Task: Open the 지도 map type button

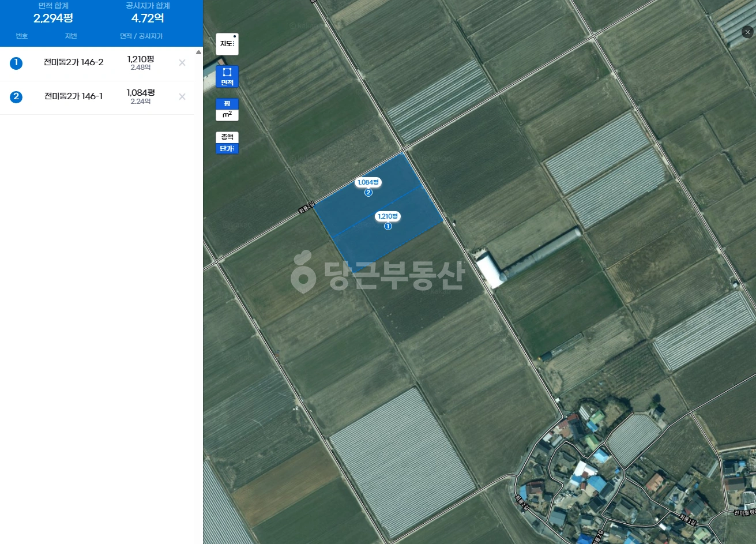Action: coord(227,44)
